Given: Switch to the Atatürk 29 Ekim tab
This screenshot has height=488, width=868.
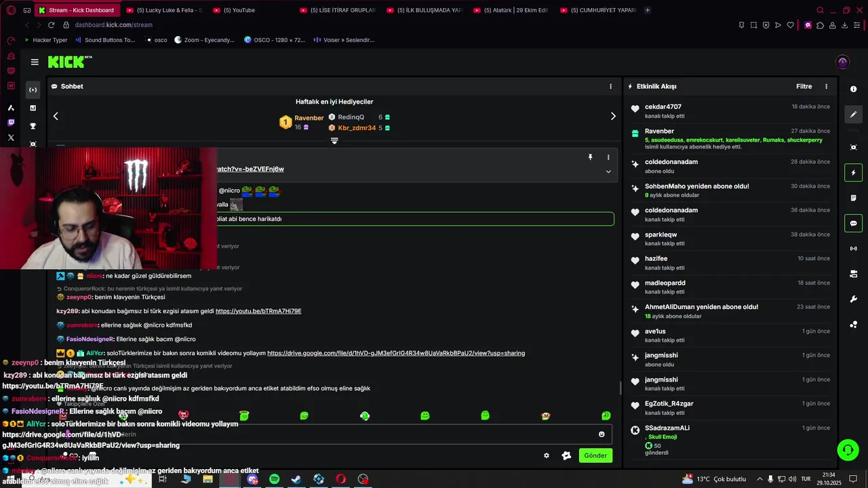Looking at the screenshot, I should [x=511, y=10].
